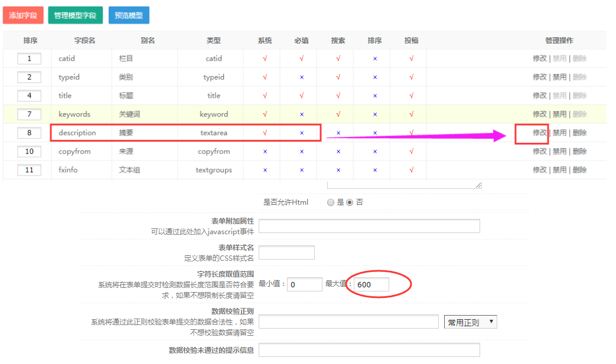Click 修改 link in catid row
Image resolution: width=616 pixels, height=364 pixels.
coord(540,58)
